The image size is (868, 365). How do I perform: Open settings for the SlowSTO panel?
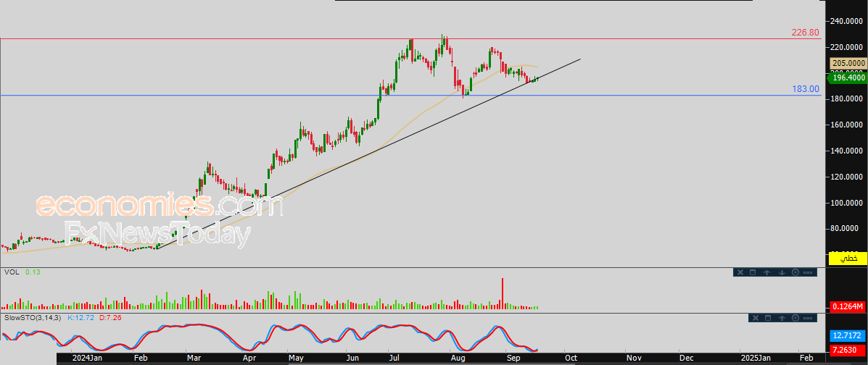[x=795, y=317]
